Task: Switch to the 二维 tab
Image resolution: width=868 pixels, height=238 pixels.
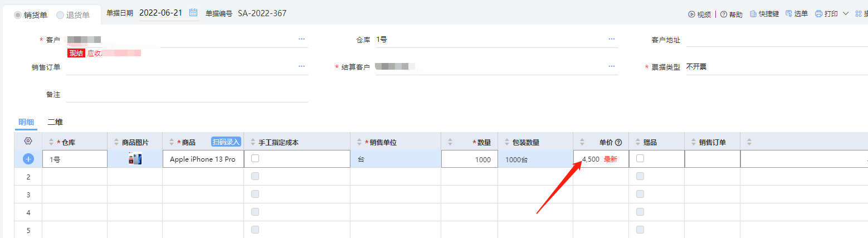Action: (x=55, y=122)
